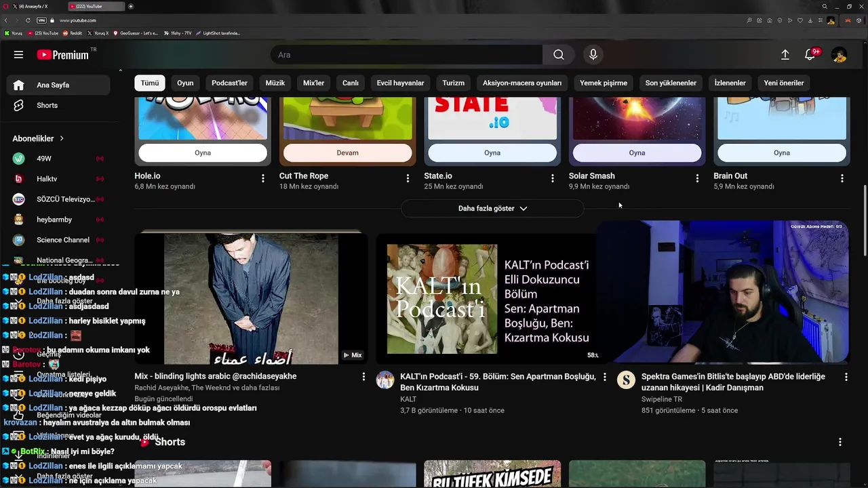Screen dimensions: 868x488
Task: Open options for Hole.io game
Action: click(x=262, y=178)
